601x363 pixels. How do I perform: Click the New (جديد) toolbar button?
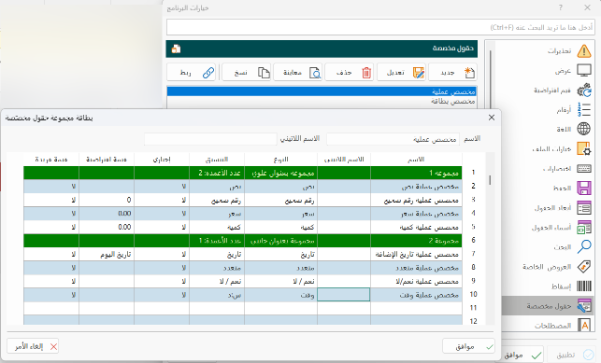453,72
